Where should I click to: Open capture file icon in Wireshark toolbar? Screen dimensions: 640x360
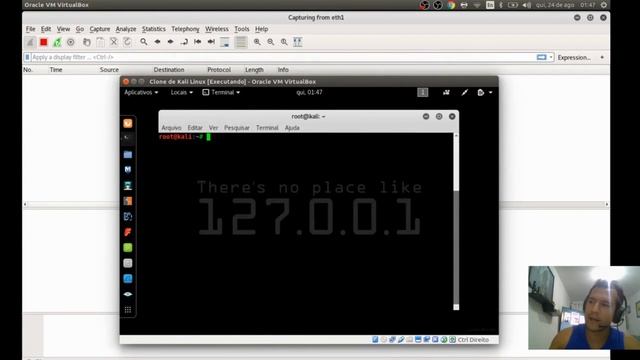click(87, 42)
